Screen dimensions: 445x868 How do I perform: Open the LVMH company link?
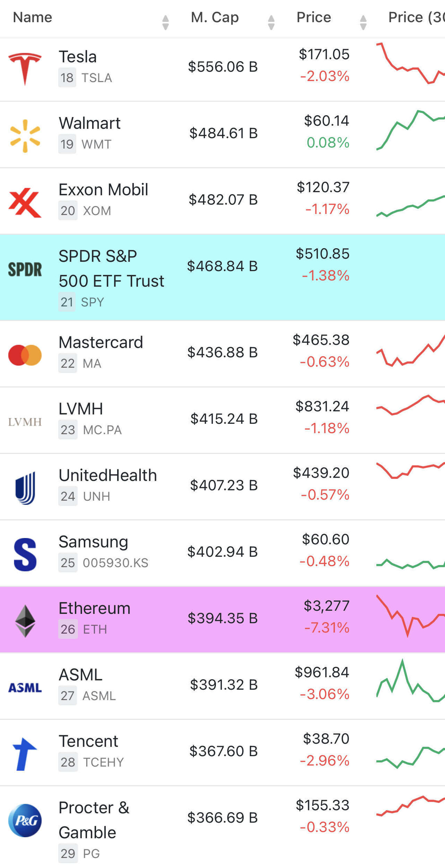81,409
